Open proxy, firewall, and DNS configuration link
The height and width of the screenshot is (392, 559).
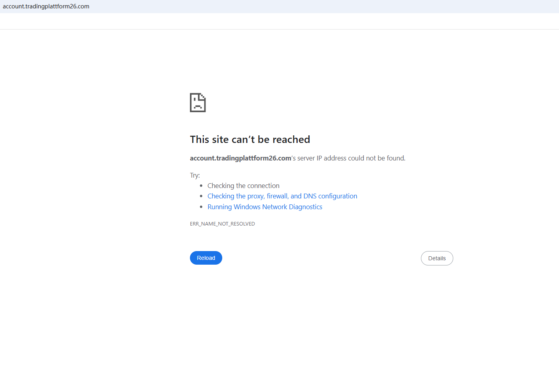282,196
